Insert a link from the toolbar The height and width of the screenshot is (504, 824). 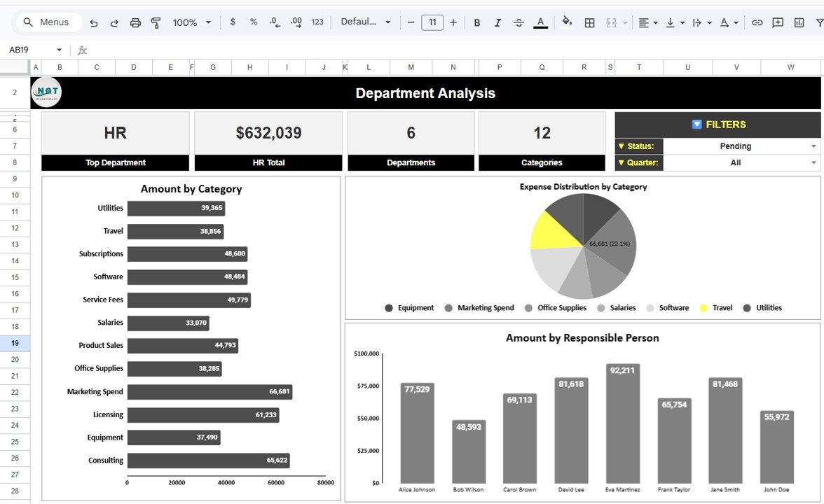[757, 22]
